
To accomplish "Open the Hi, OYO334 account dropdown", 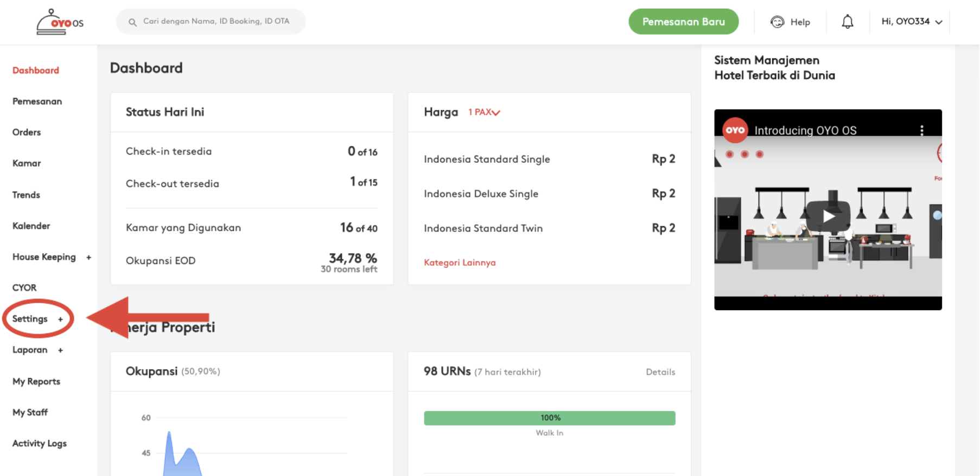I will click(912, 22).
